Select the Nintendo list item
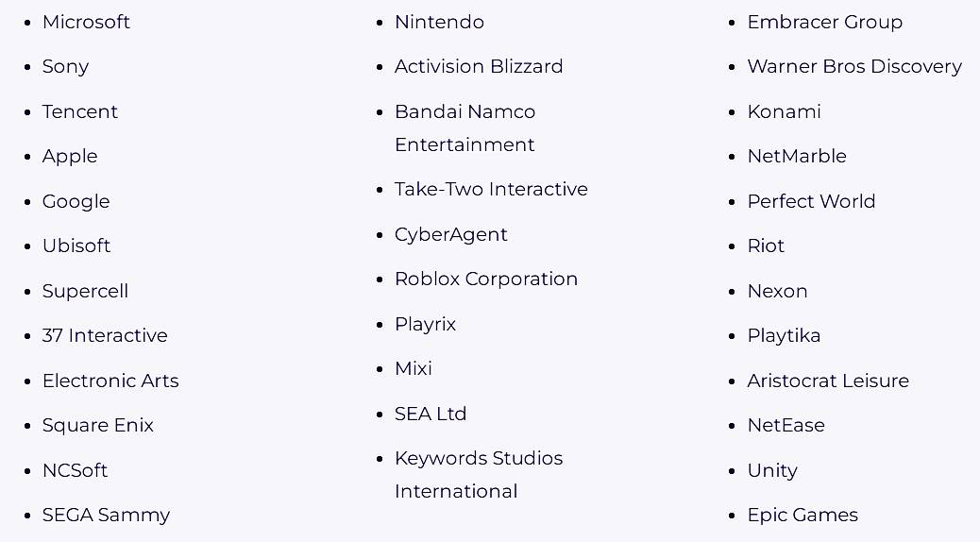The height and width of the screenshot is (542, 980). pyautogui.click(x=439, y=22)
